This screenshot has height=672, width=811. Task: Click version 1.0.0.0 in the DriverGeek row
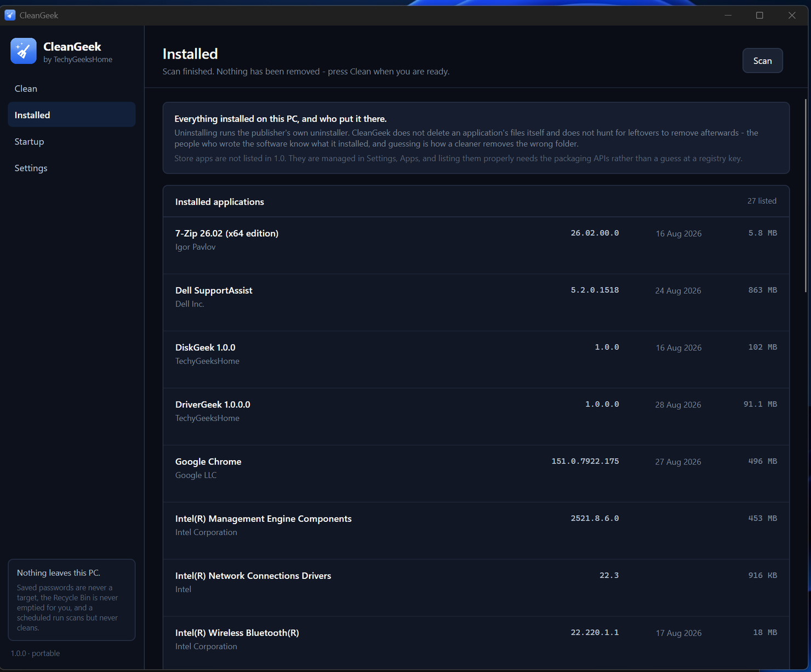pyautogui.click(x=602, y=404)
